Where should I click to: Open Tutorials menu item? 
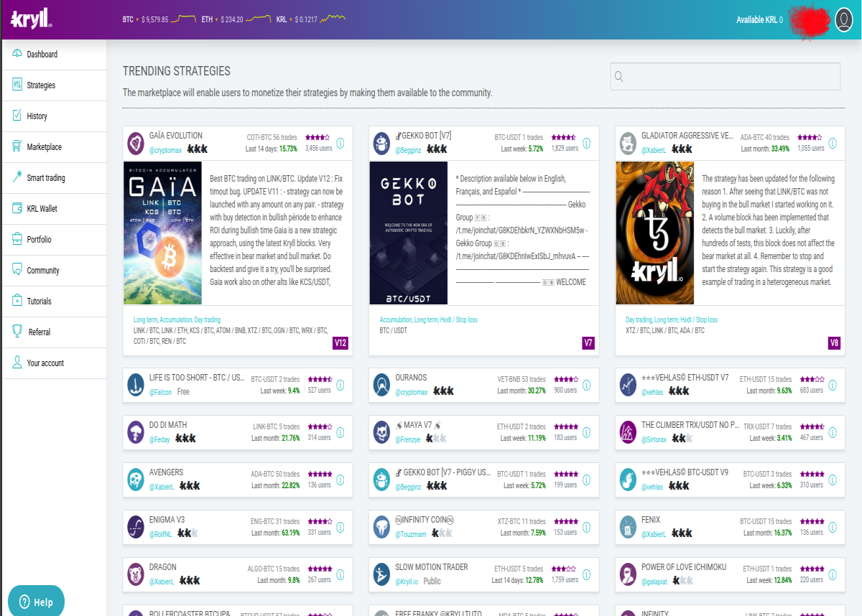53,302
